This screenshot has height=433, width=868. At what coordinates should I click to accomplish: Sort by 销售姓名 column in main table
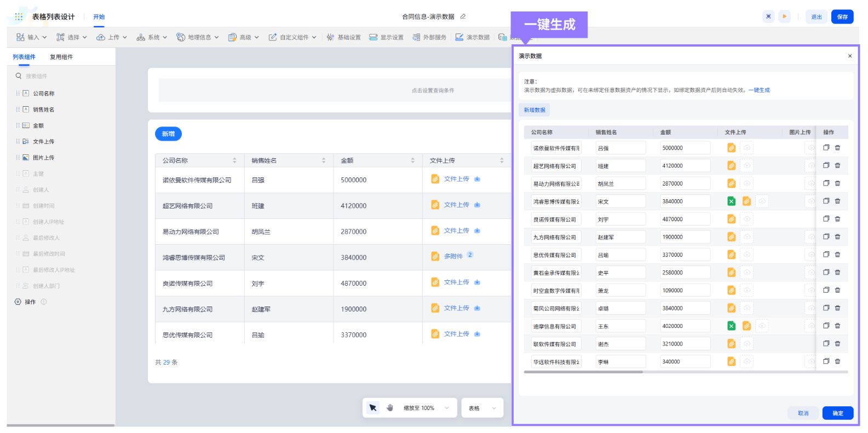324,160
